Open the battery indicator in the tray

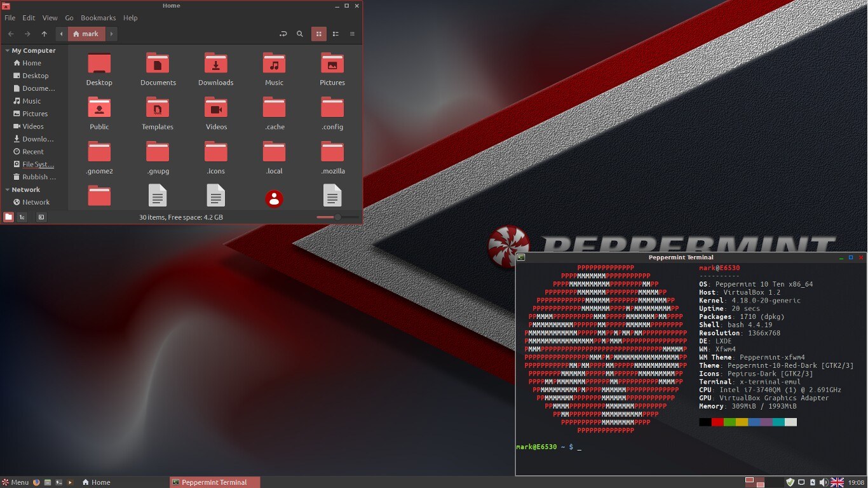pos(812,482)
